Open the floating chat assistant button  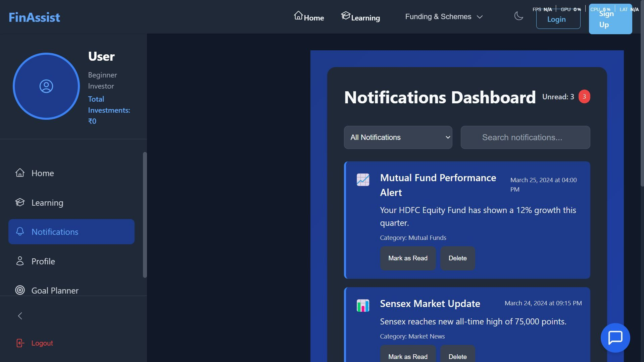click(615, 338)
